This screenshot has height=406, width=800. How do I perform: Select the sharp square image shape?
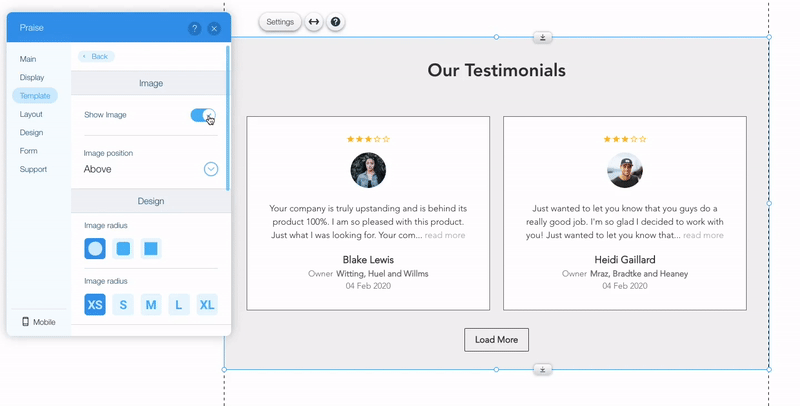point(151,248)
